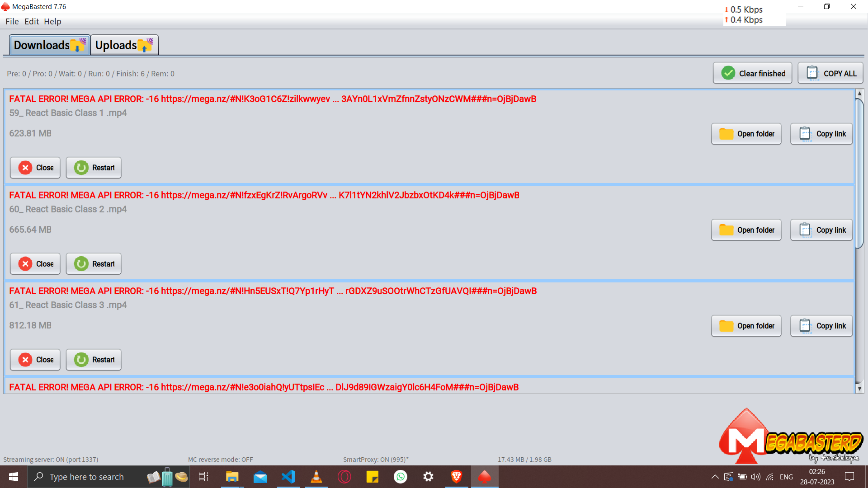
Task: Click the Clear finished button
Action: coord(752,73)
